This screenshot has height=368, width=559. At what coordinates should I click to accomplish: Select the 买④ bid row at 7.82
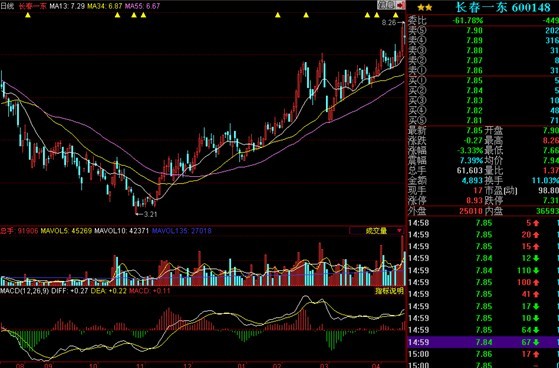click(483, 111)
